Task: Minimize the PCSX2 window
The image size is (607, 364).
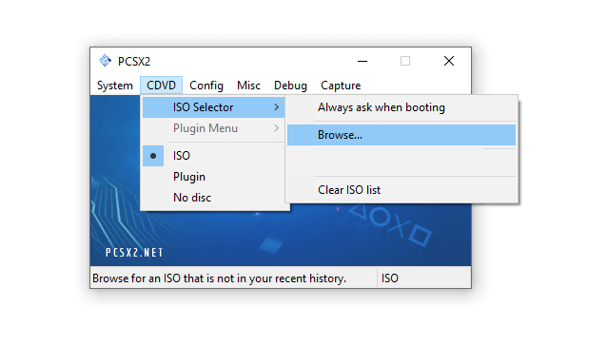Action: point(362,61)
